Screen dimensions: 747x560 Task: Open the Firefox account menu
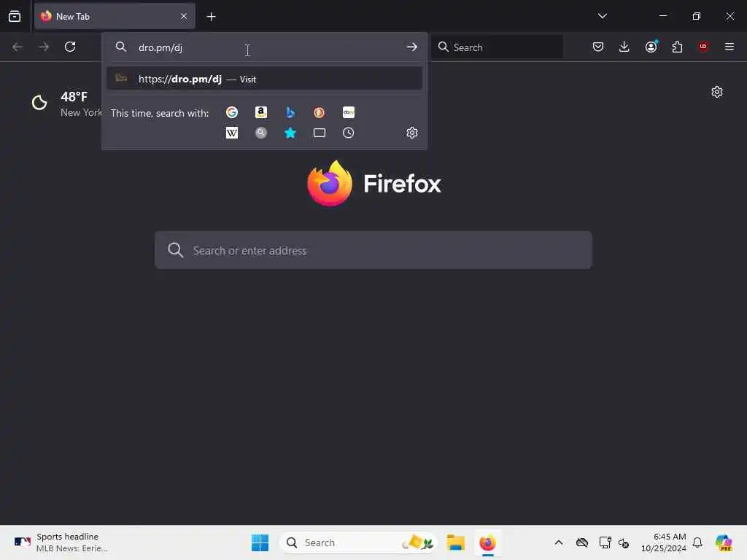point(651,47)
